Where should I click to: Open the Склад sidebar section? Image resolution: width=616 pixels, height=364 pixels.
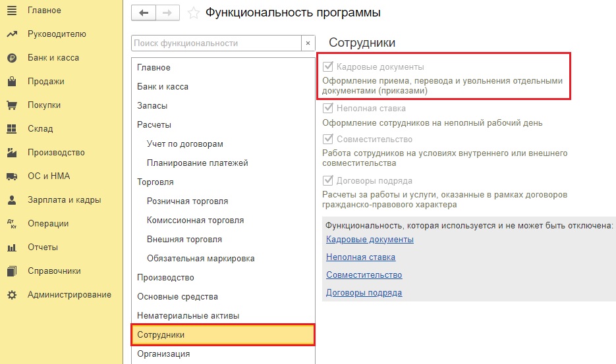40,129
